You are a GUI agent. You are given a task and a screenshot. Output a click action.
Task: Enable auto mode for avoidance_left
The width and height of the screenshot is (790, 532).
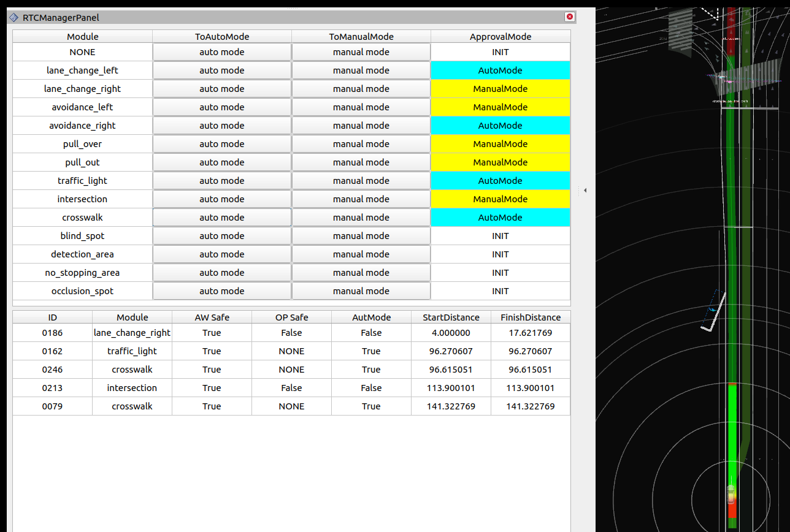click(222, 107)
